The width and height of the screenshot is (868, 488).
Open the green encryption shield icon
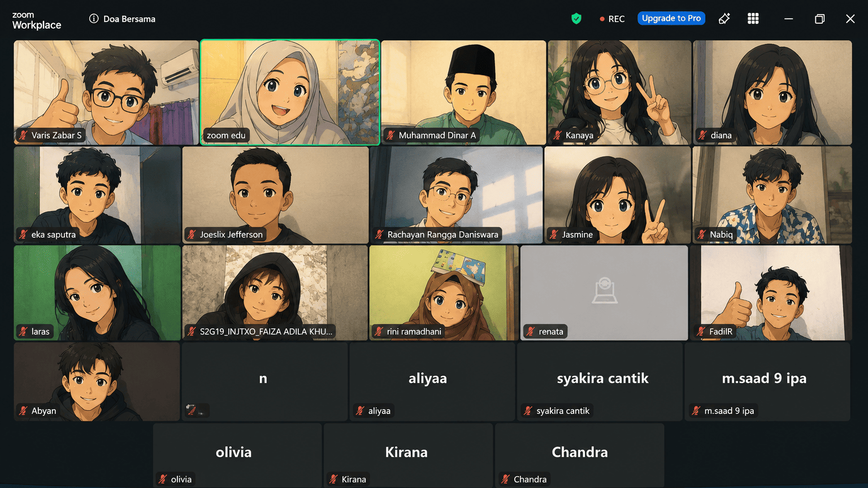tap(576, 19)
